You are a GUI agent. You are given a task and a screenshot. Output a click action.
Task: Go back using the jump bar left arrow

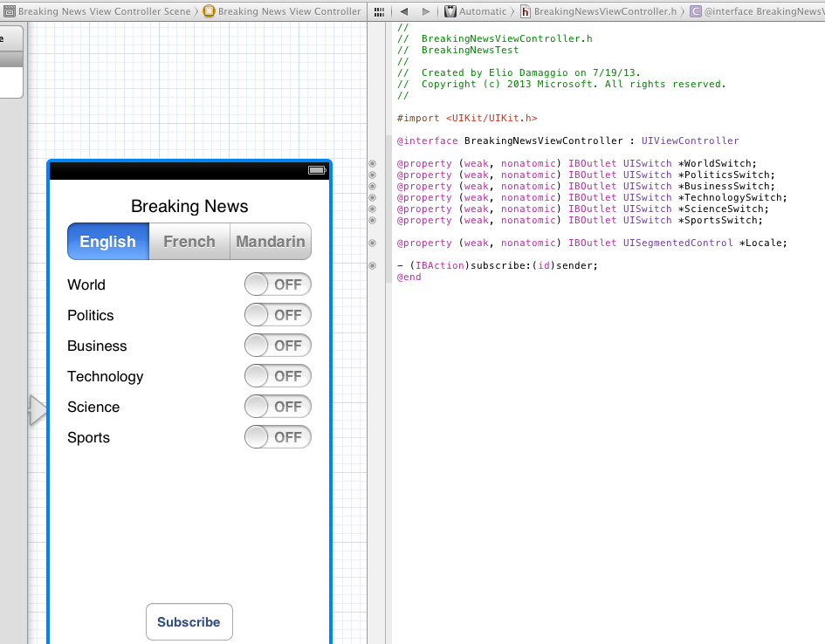[403, 11]
